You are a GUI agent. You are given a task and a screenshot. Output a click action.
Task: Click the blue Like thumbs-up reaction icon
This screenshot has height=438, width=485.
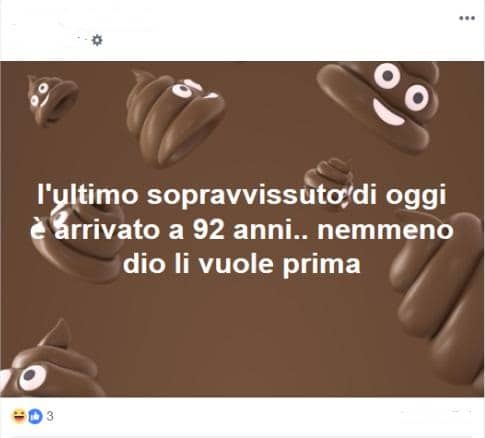pyautogui.click(x=35, y=416)
